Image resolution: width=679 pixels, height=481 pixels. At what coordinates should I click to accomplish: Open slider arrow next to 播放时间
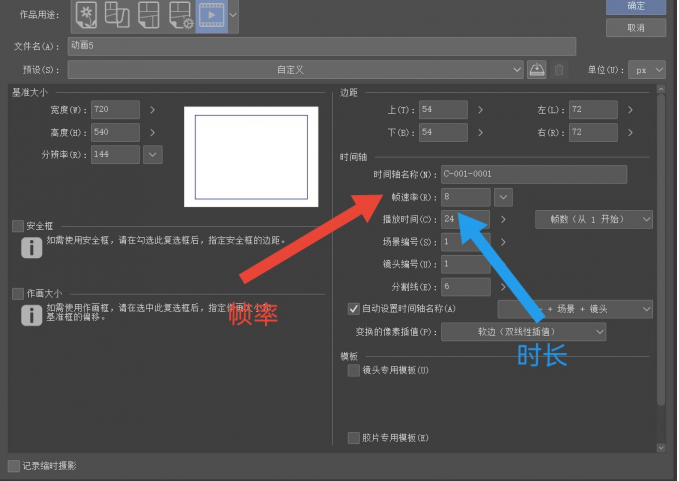pyautogui.click(x=503, y=220)
